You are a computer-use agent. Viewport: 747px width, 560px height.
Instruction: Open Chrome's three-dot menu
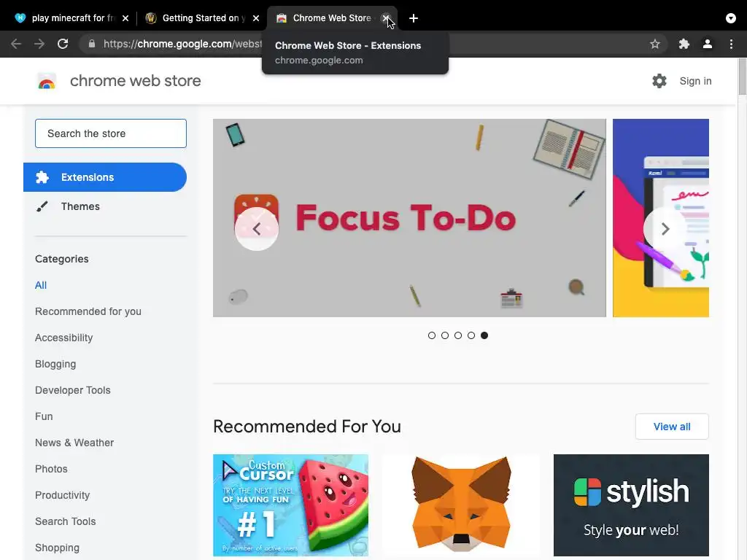click(731, 44)
